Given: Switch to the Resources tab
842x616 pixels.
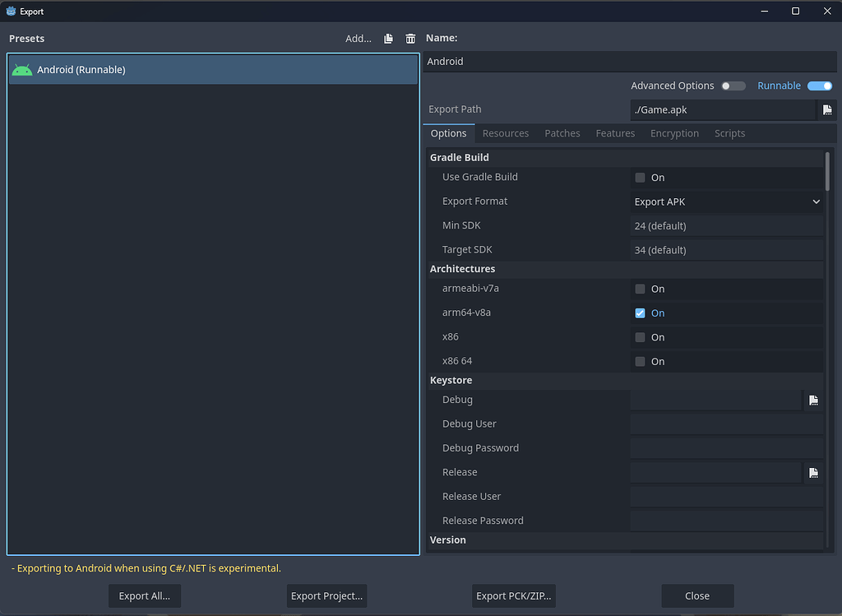Looking at the screenshot, I should 506,132.
